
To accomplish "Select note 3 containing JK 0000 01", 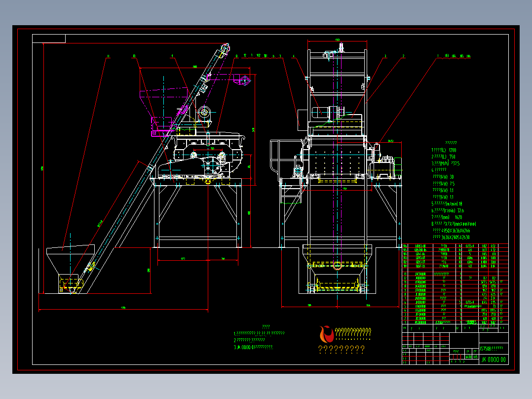I will (253, 347).
